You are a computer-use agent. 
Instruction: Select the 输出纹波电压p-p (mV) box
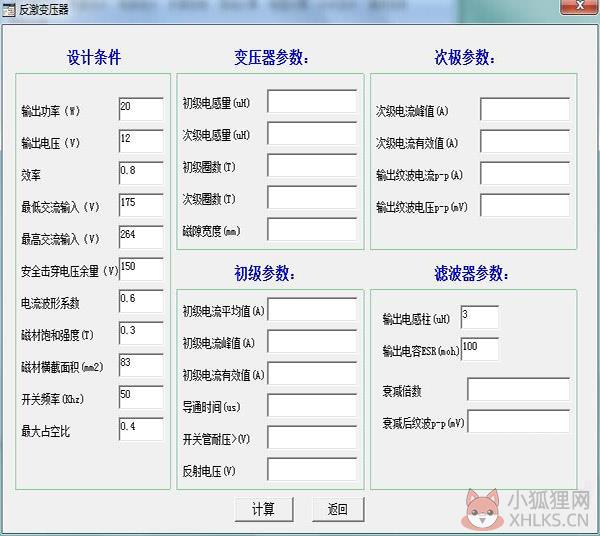[x=525, y=205]
